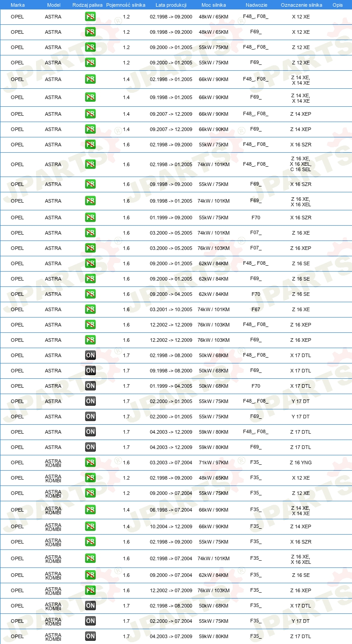Click petrol icon in F07_ 76kW Z 16 XEP row
Image resolution: width=352 pixels, height=644 pixels.
point(90,248)
